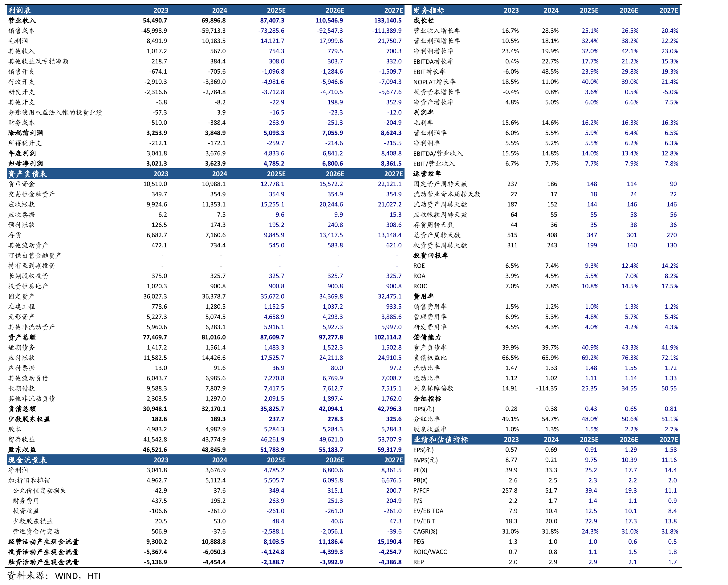The width and height of the screenshot is (728, 585).
Task: Click the EV/EBITDA row label
Action: [x=428, y=511]
